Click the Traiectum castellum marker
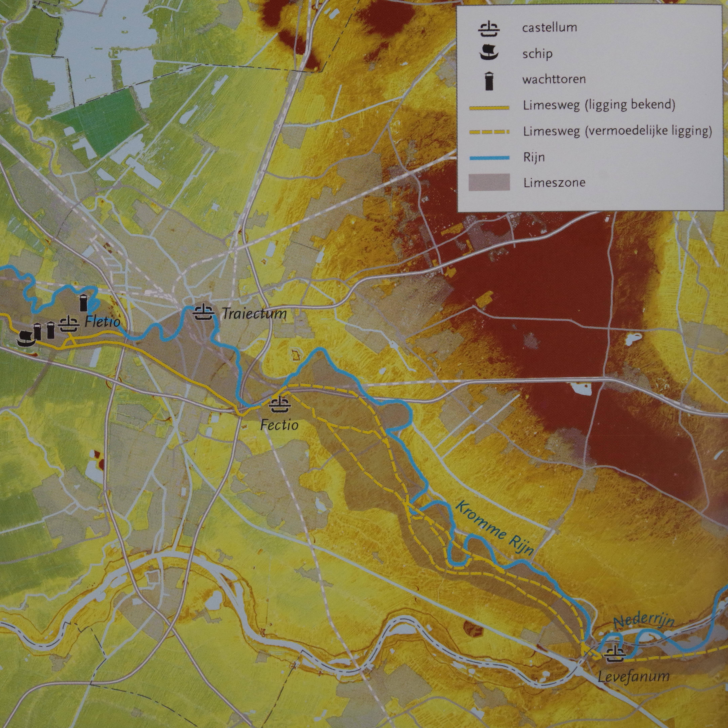The width and height of the screenshot is (728, 728). pyautogui.click(x=203, y=312)
